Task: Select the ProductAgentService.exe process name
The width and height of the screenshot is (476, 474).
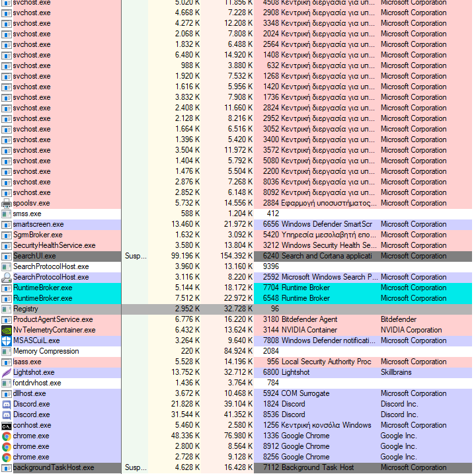Action: click(53, 319)
